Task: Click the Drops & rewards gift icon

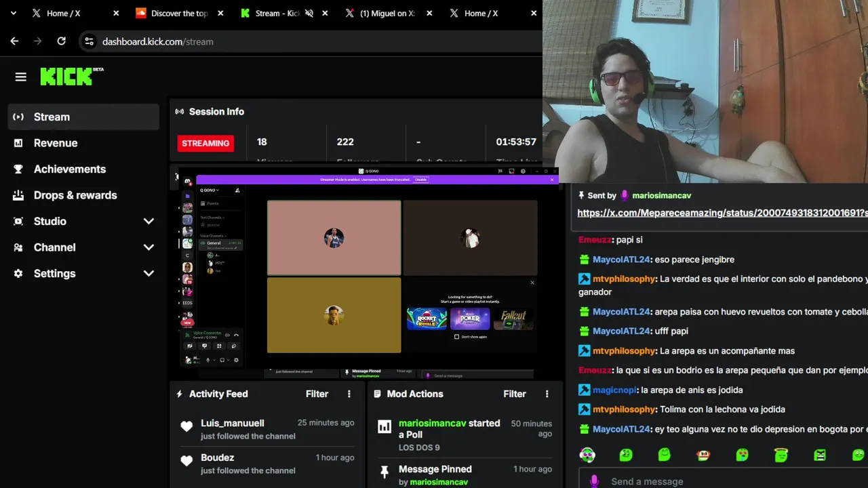Action: click(x=18, y=195)
